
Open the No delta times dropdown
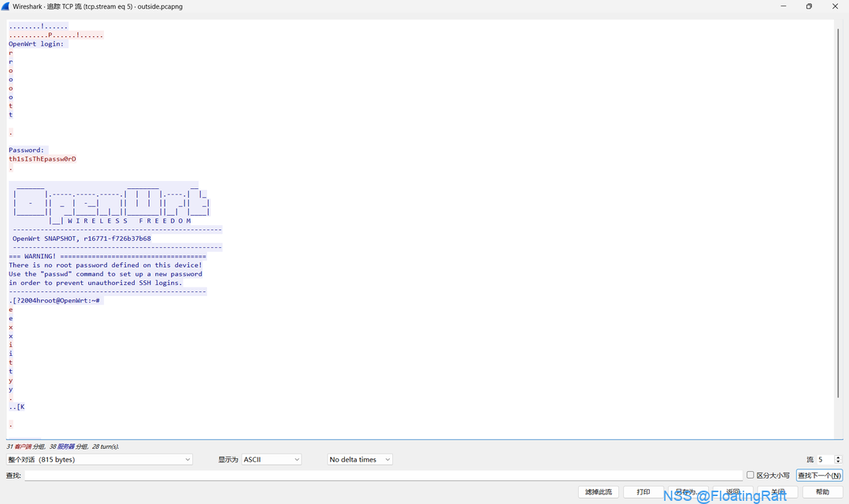click(x=359, y=460)
